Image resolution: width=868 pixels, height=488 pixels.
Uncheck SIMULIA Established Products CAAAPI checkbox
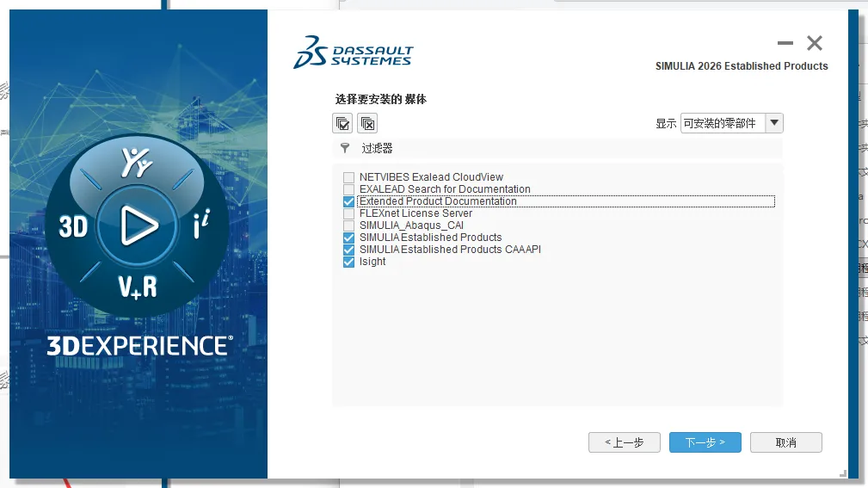click(x=348, y=250)
